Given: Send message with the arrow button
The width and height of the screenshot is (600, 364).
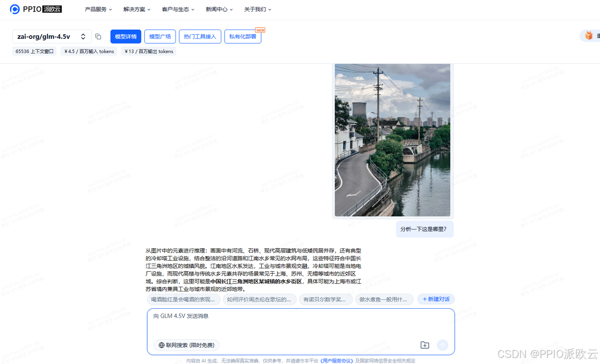Looking at the screenshot, I should point(442,345).
